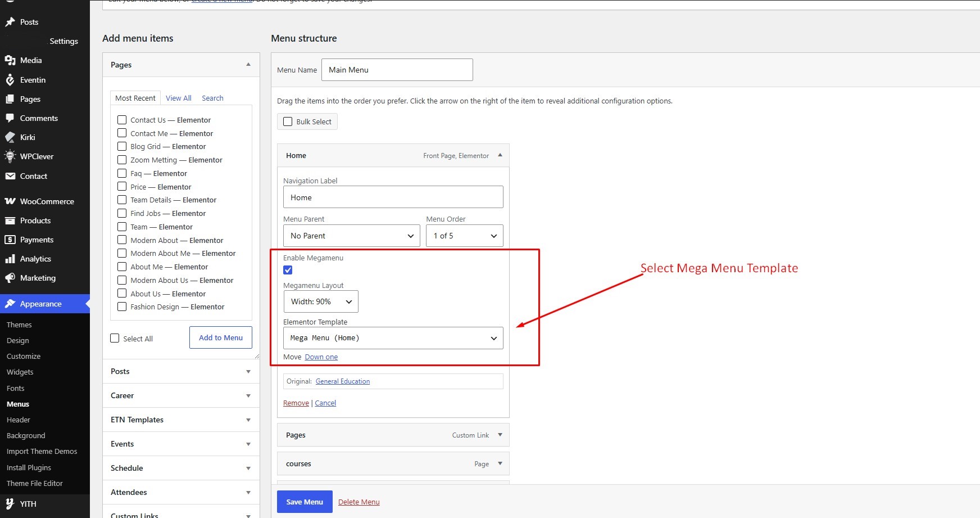The height and width of the screenshot is (518, 980).
Task: Click the Eventin icon in sidebar
Action: pos(10,80)
